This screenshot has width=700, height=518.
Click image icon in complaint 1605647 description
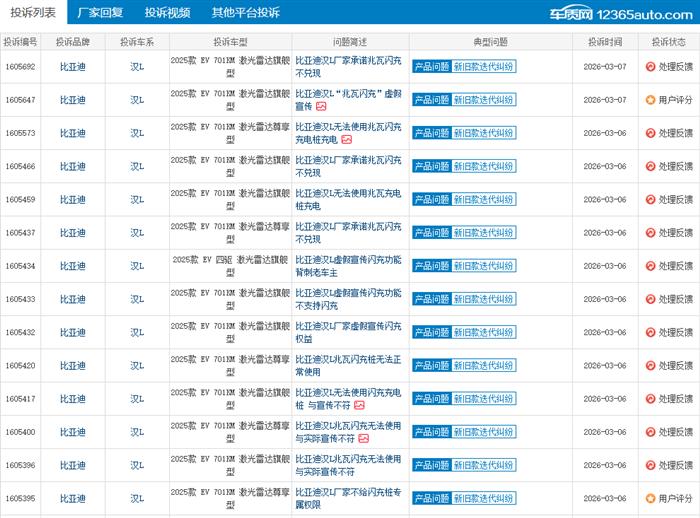tap(322, 106)
